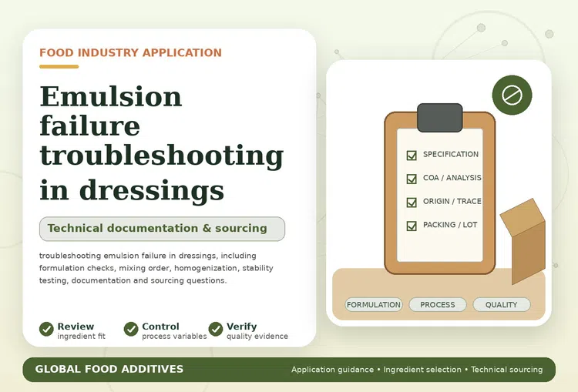Viewport: 578px width, 392px height.
Task: Click the Ingredient selection footer text
Action: (x=422, y=370)
